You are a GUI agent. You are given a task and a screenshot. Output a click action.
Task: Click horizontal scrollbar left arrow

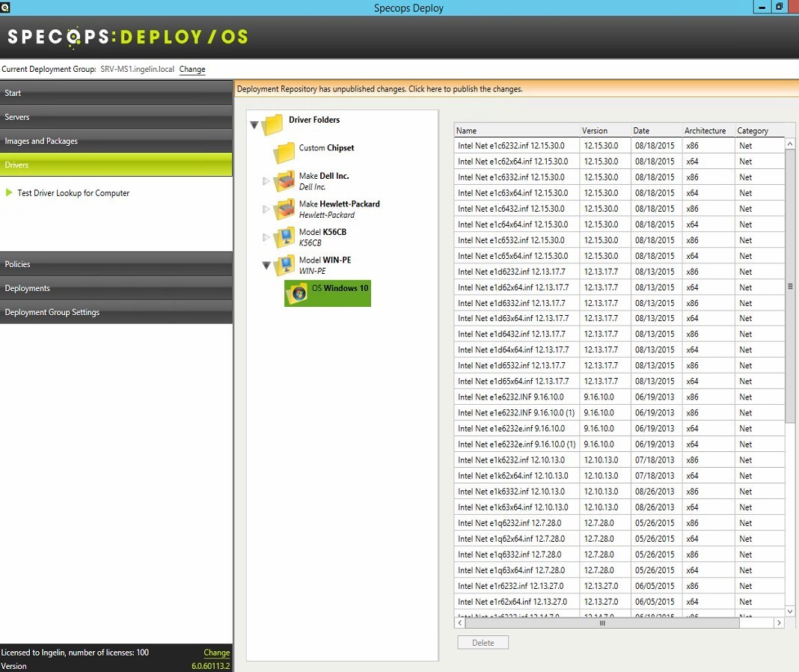pos(459,623)
